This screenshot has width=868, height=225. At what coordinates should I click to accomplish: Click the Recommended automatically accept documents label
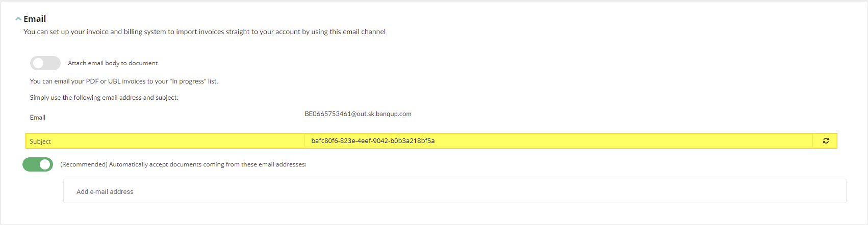click(x=184, y=164)
